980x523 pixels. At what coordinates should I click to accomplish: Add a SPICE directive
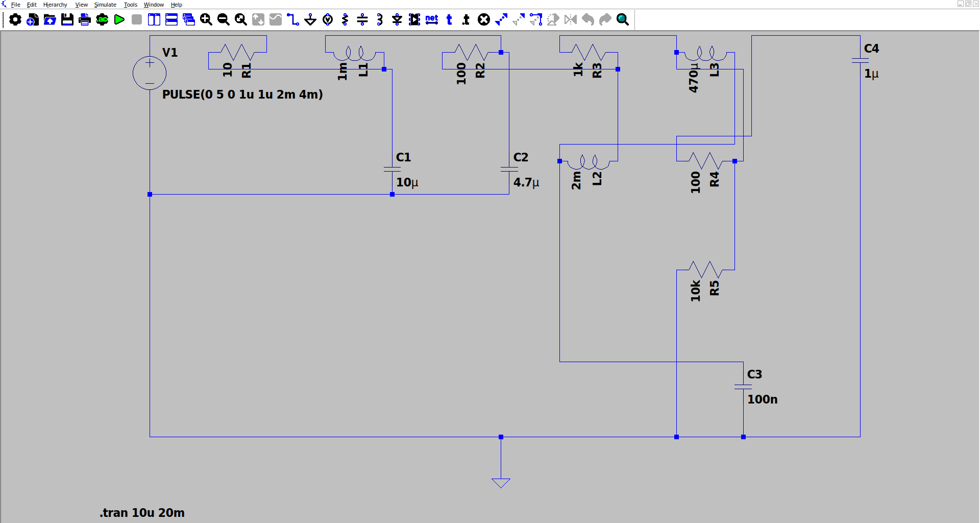tap(467, 20)
